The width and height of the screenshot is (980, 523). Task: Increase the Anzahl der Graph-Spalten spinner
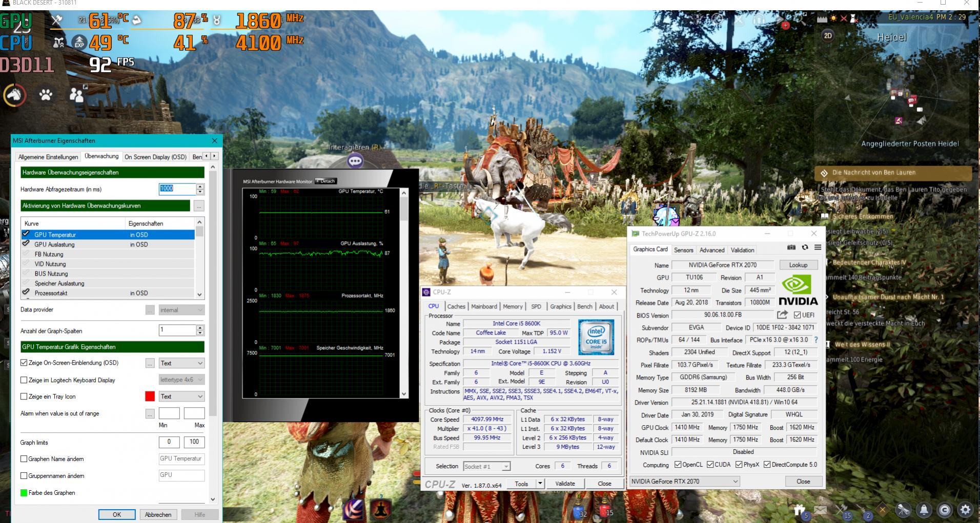tap(200, 327)
